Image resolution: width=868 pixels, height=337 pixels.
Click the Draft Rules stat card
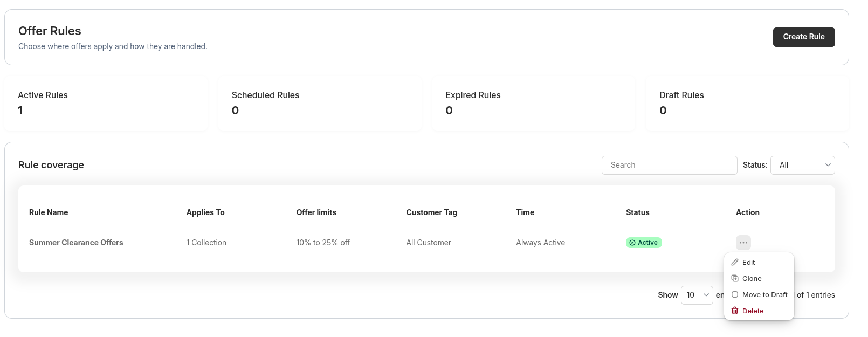pos(747,104)
